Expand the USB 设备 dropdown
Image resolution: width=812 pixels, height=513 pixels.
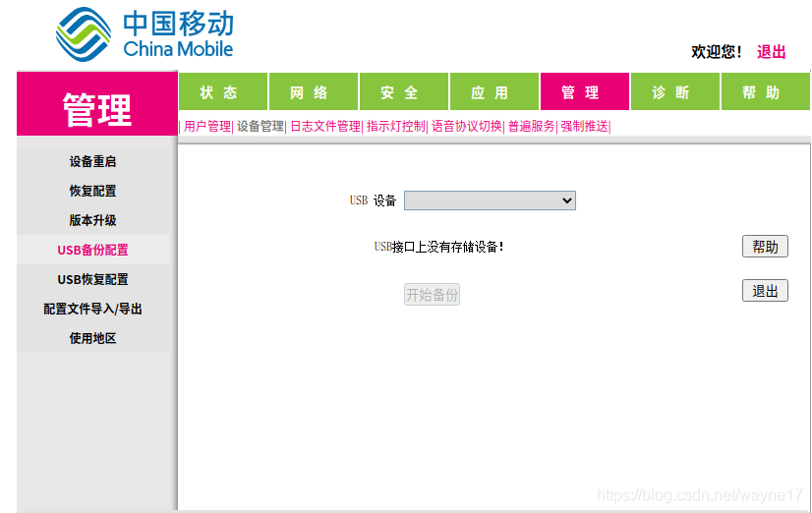[x=490, y=200]
